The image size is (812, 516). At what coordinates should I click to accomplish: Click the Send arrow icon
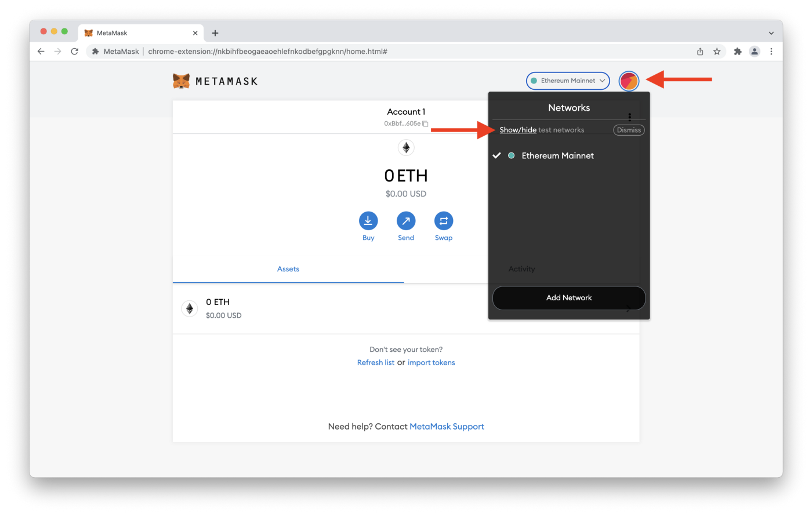(406, 220)
